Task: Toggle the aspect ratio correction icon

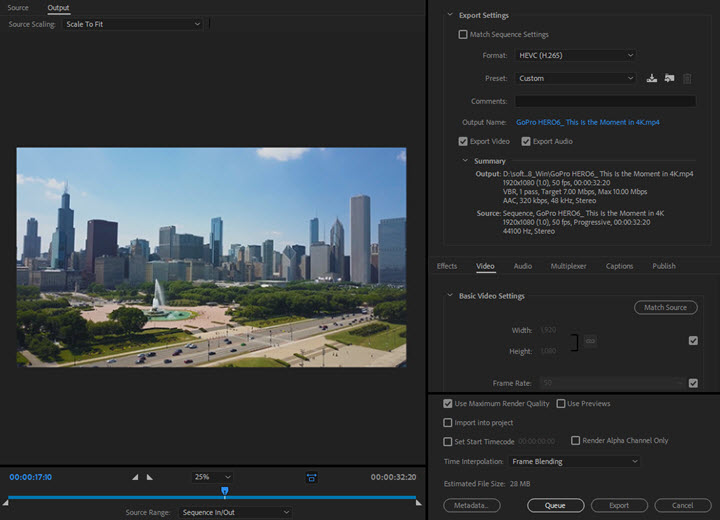Action: click(312, 478)
